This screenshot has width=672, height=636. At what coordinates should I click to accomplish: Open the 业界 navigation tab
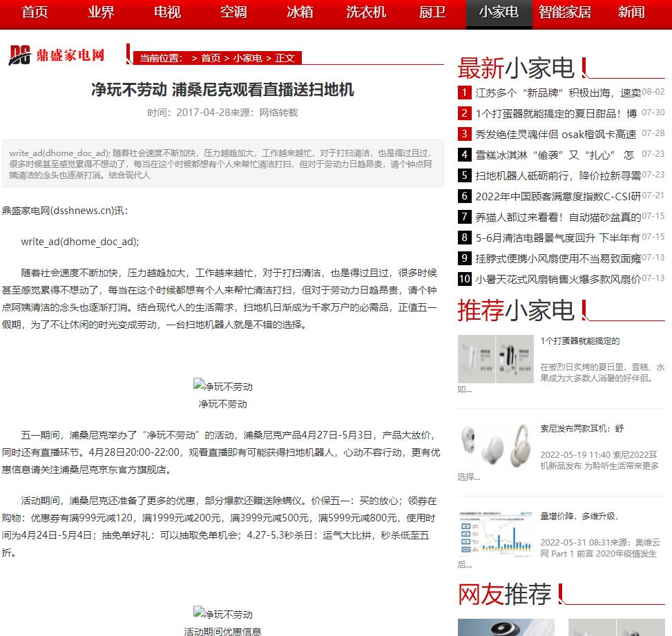tap(101, 12)
